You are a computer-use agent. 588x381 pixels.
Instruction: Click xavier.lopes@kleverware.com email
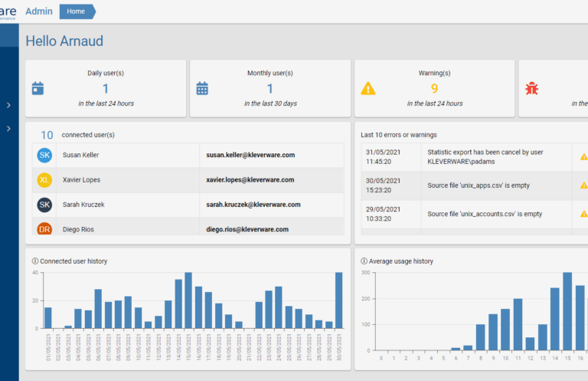[x=250, y=180]
